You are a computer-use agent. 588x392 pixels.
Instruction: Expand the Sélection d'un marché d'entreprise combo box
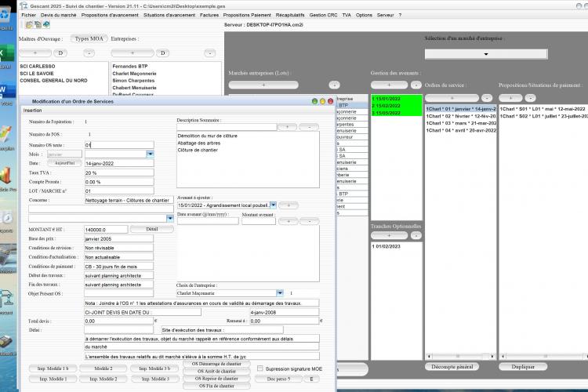tap(486, 54)
